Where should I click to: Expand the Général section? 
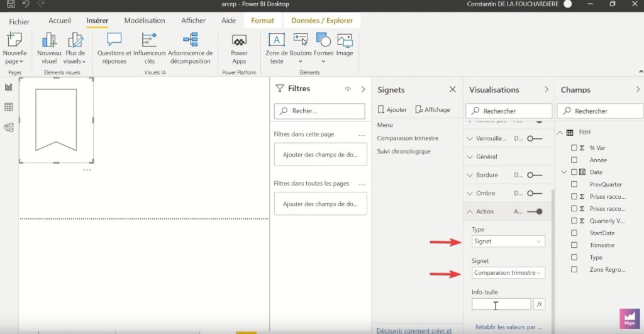pyautogui.click(x=470, y=157)
